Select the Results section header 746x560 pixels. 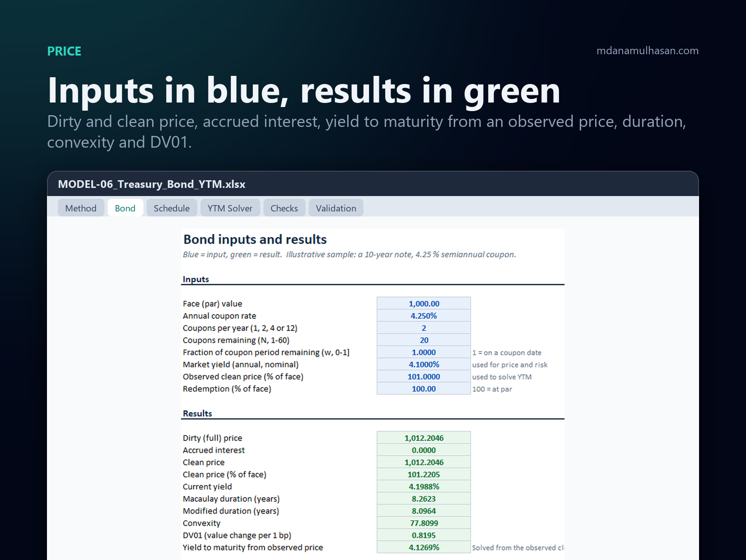[197, 413]
